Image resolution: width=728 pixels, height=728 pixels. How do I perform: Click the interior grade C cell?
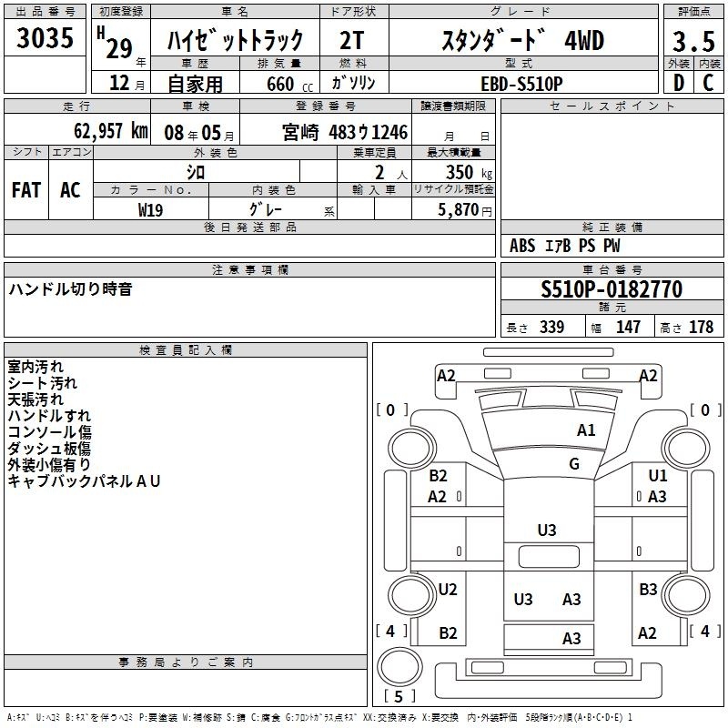[708, 82]
